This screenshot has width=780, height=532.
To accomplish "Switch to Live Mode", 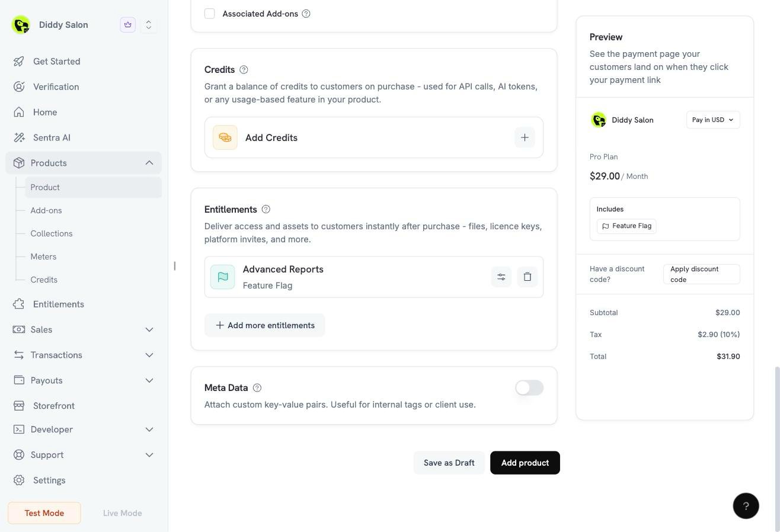I will point(123,513).
